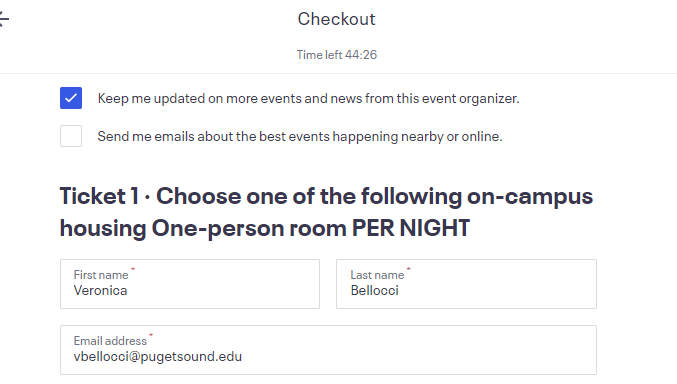
Task: Click the red asterisk beside First name
Action: (133, 269)
